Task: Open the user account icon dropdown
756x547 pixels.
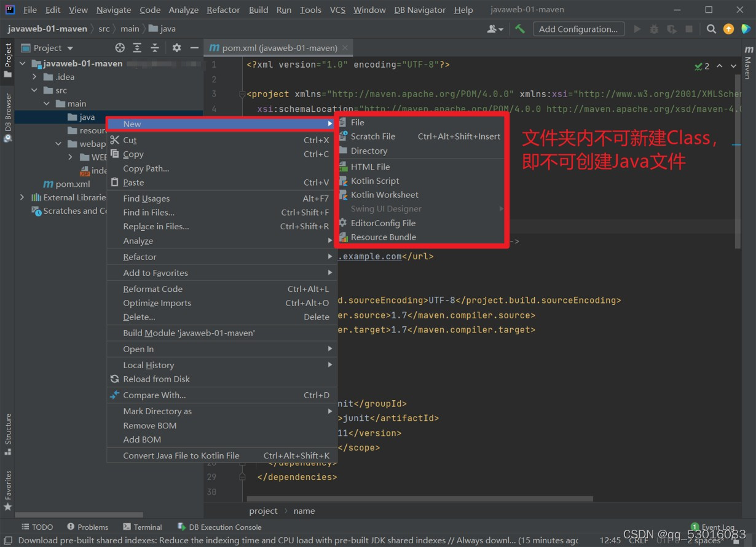Action: [495, 29]
